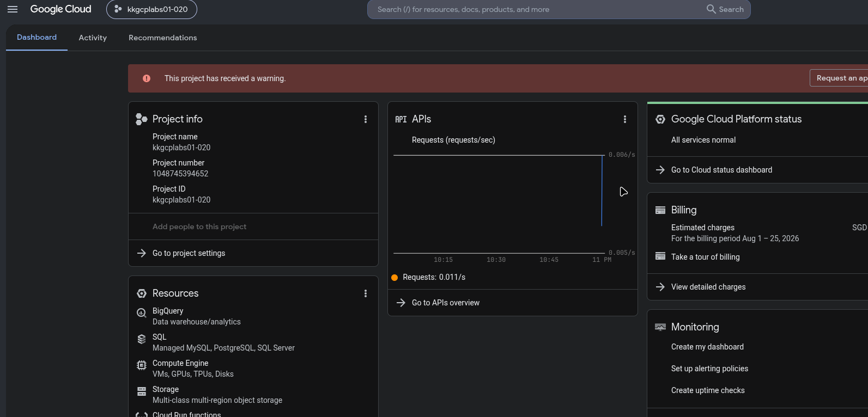Open the Compute Engine resource link

[180, 363]
